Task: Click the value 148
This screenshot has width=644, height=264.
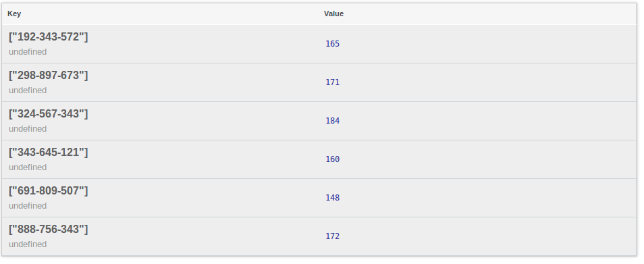Action: 333,198
